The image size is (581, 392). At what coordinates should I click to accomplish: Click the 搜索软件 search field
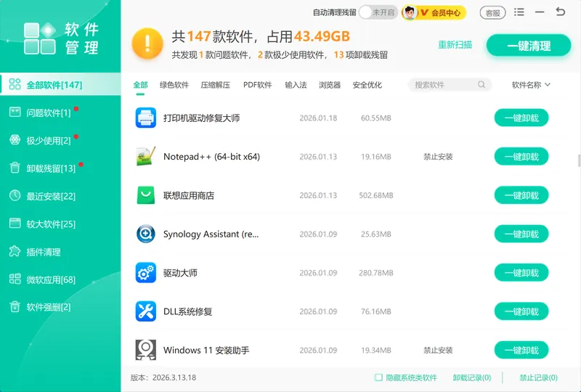click(x=450, y=85)
